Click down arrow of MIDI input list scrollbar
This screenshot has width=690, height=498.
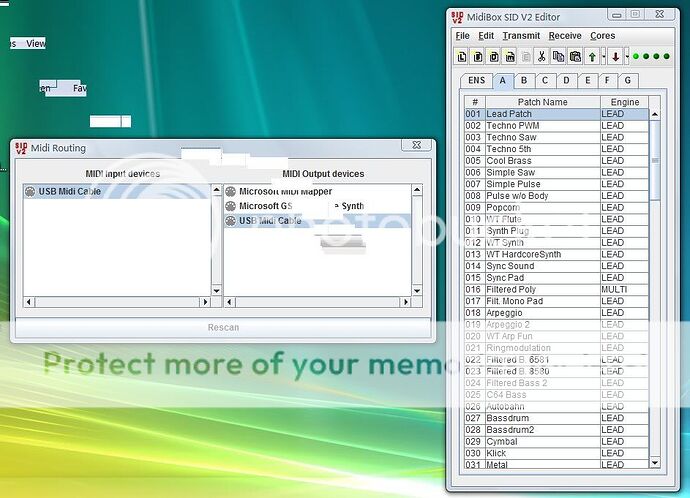point(217,291)
